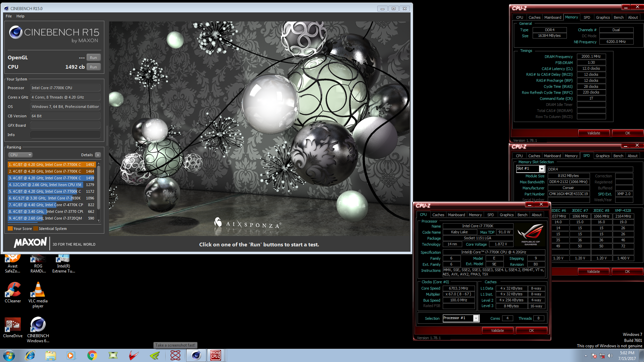Click OK in the front CPU-Z processor window
The image size is (644, 362).
[x=531, y=330]
